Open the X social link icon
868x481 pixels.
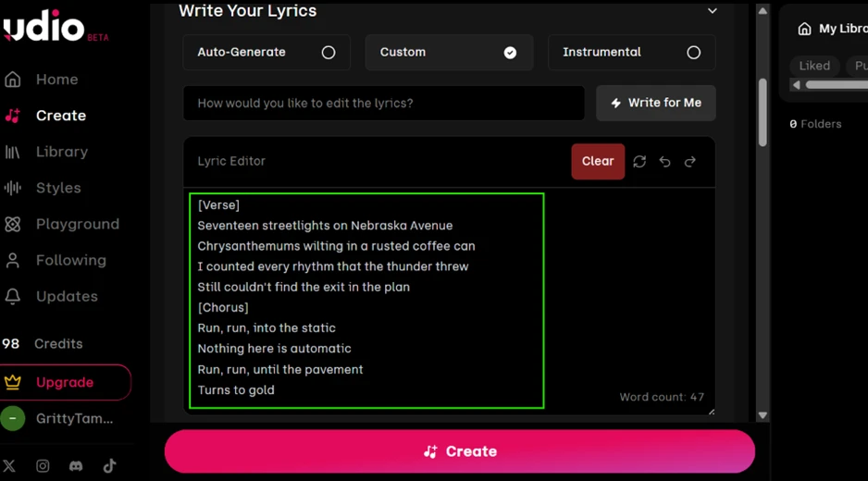click(9, 466)
